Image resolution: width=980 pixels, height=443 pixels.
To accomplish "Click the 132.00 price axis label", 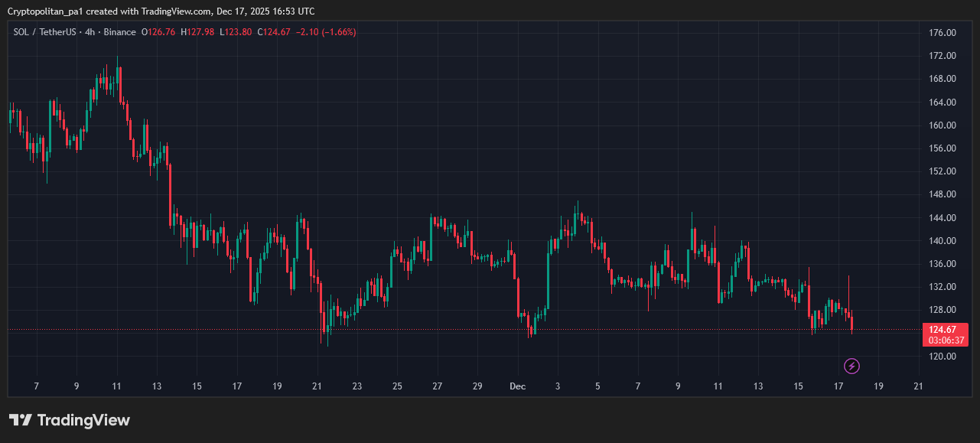I will click(942, 287).
